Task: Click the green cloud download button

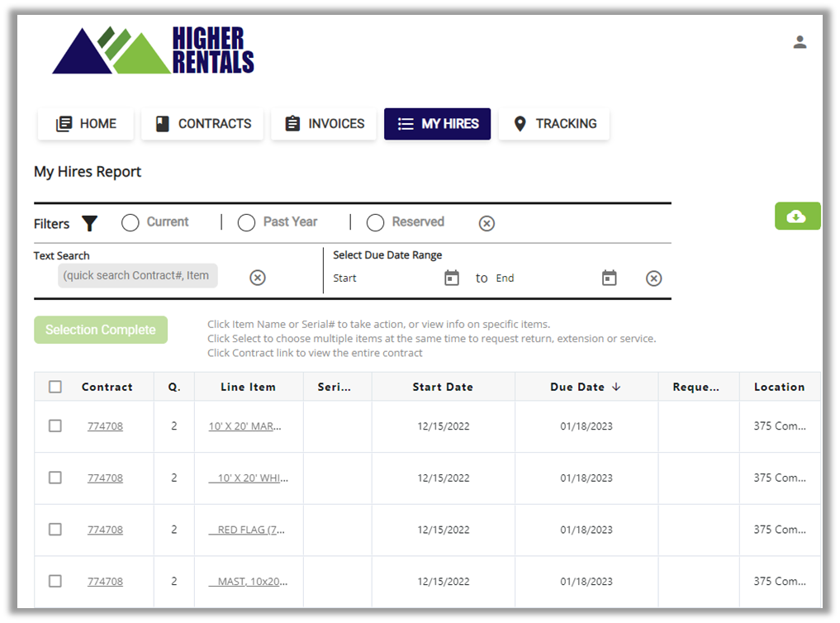Action: point(797,216)
